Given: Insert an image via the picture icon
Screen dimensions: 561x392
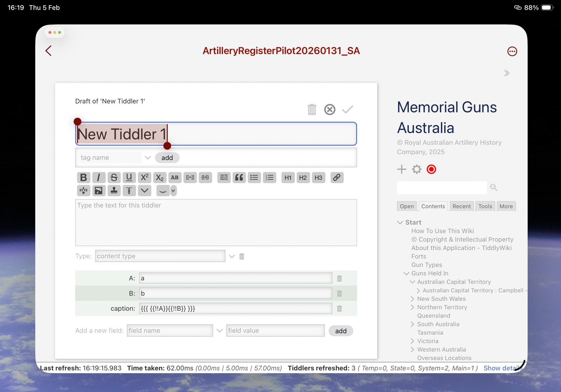Looking at the screenshot, I should click(98, 191).
